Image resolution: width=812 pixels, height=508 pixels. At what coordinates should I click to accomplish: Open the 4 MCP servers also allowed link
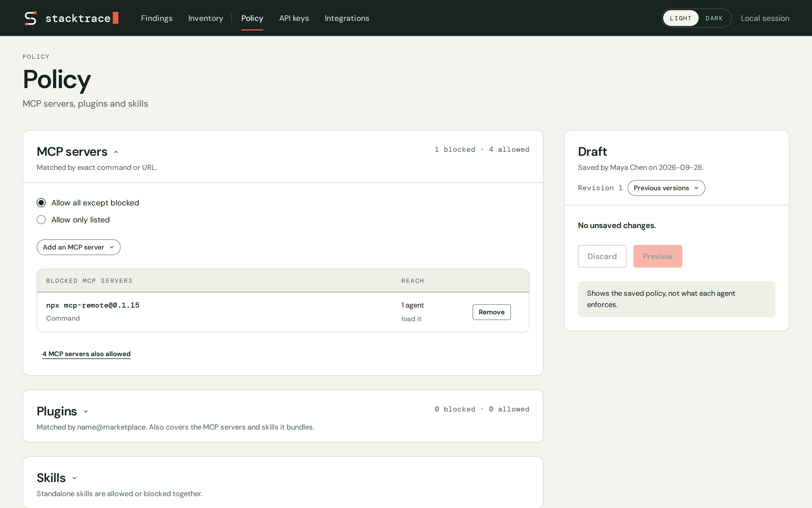86,354
